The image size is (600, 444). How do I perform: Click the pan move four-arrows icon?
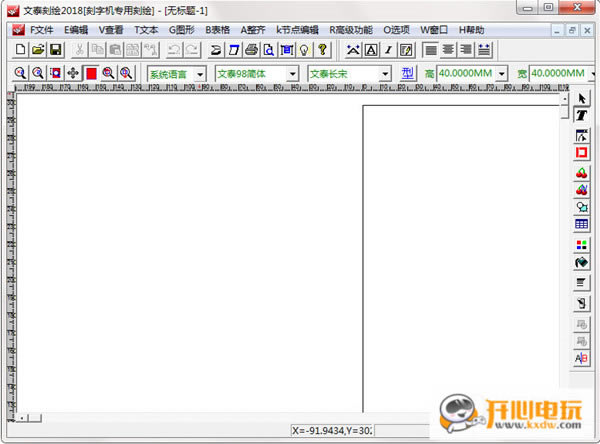[x=73, y=73]
